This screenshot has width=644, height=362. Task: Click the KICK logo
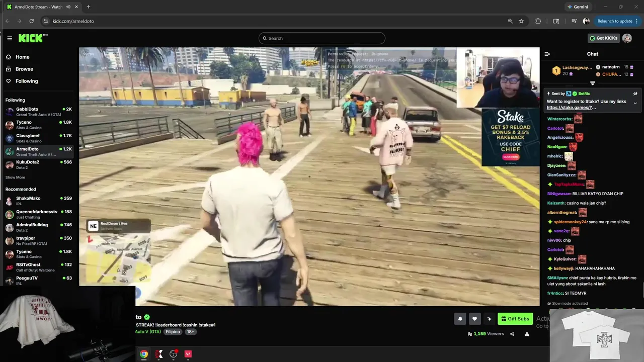(x=33, y=38)
